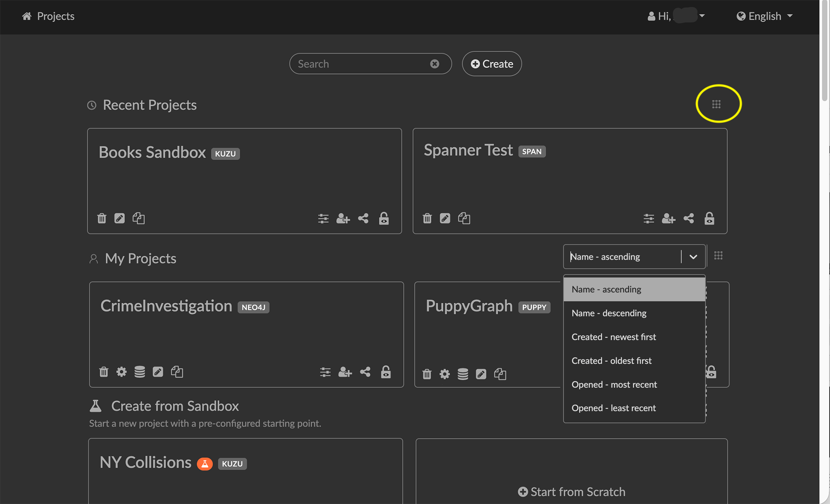Screen dimensions: 830x504
Task: Open gear settings on PuppyGraph card
Action: click(445, 374)
